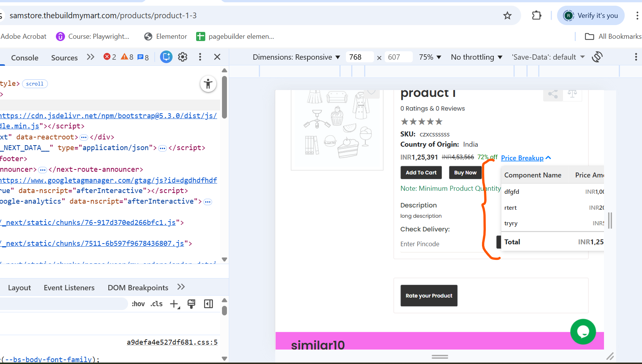Open the Dimensions: Responsive dropdown
This screenshot has width=642, height=364.
296,57
